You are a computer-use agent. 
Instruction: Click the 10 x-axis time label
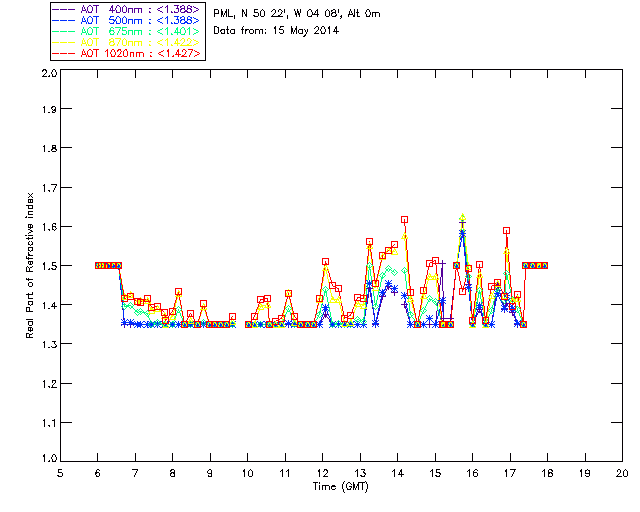(x=247, y=473)
